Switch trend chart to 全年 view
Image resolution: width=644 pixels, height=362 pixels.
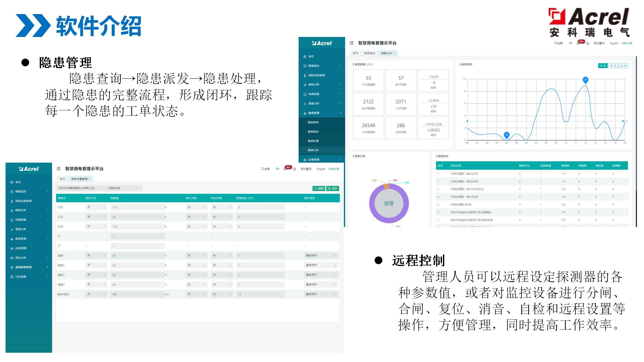(623, 66)
